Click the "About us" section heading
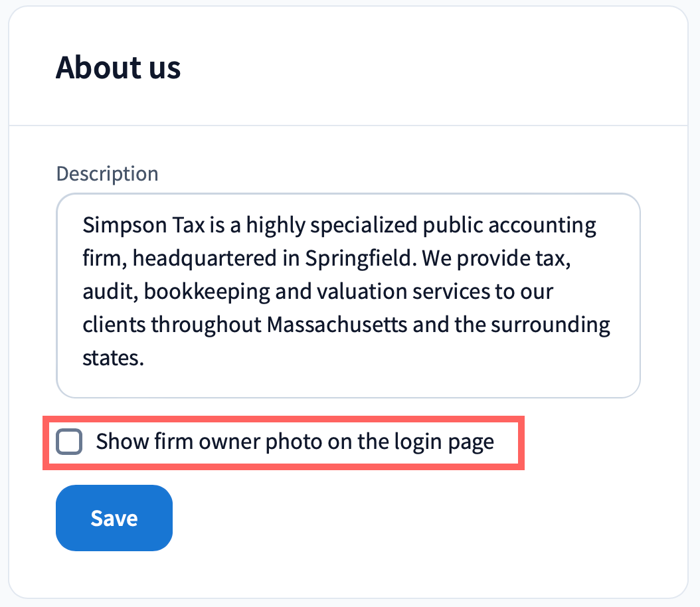 pos(118,68)
